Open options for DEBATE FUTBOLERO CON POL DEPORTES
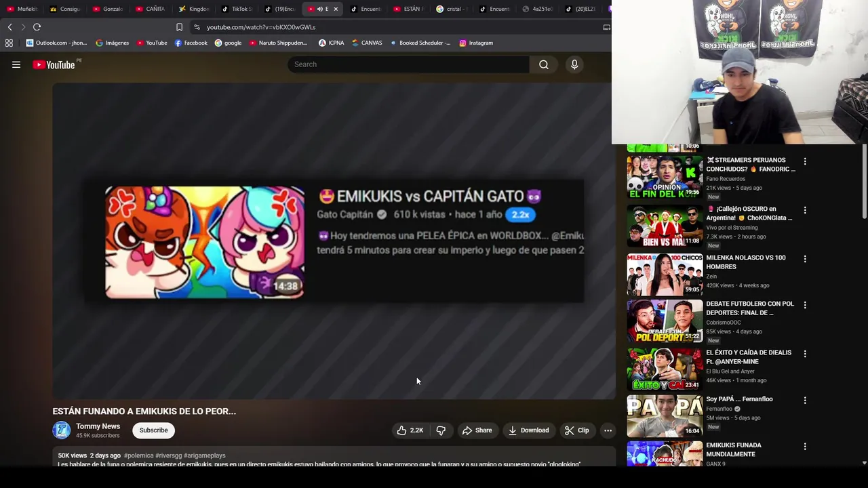868x488 pixels. [805, 305]
